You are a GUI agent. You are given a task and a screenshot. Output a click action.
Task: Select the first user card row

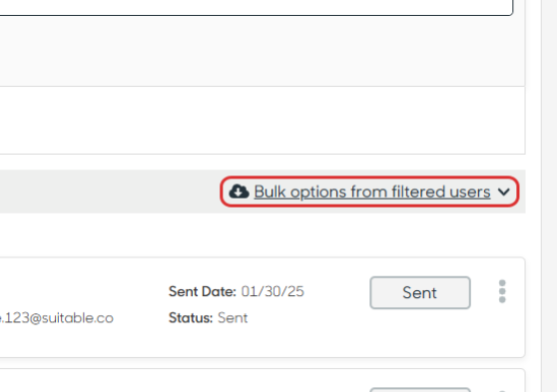263,307
